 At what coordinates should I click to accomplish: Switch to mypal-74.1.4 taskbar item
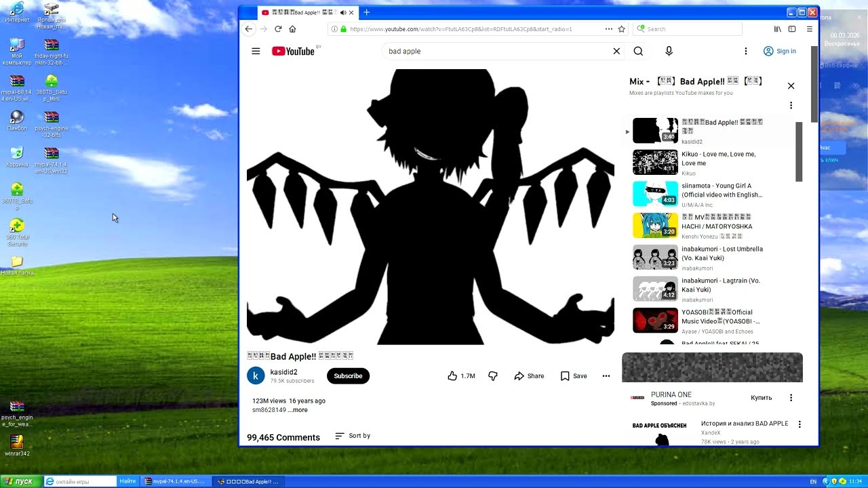(174, 481)
